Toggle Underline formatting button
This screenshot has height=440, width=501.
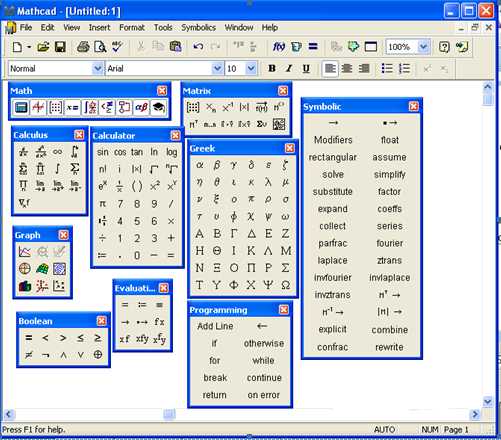pyautogui.click(x=306, y=68)
